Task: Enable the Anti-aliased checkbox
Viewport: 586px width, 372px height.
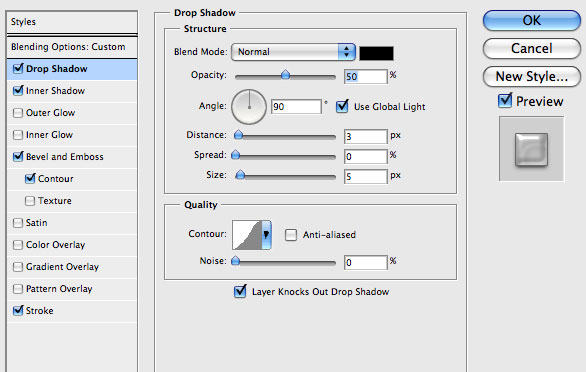Action: (291, 235)
